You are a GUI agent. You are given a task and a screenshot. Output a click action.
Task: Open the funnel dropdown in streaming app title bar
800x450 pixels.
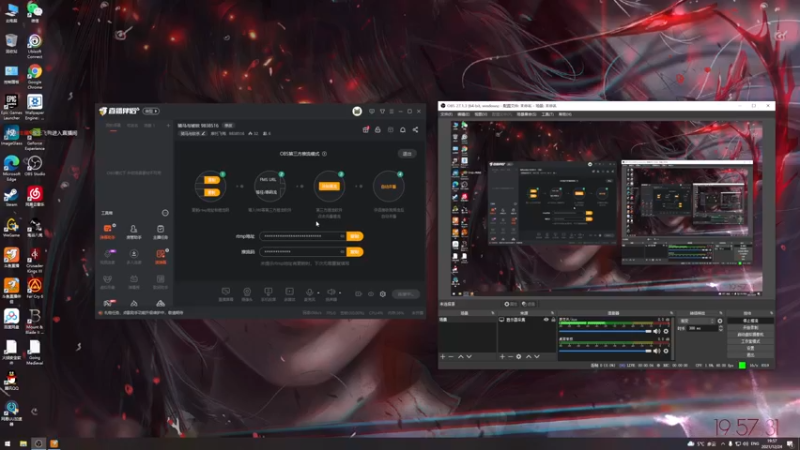382,111
